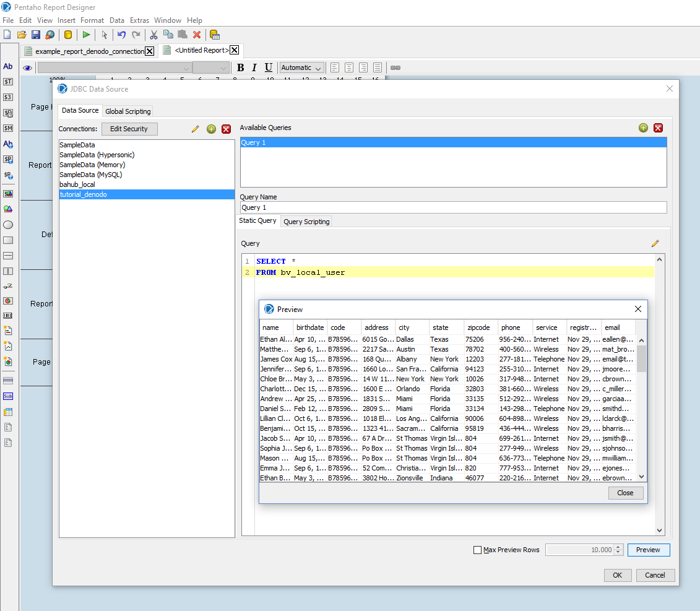700x611 pixels.
Task: Click the publish report globe icon
Action: pos(50,35)
